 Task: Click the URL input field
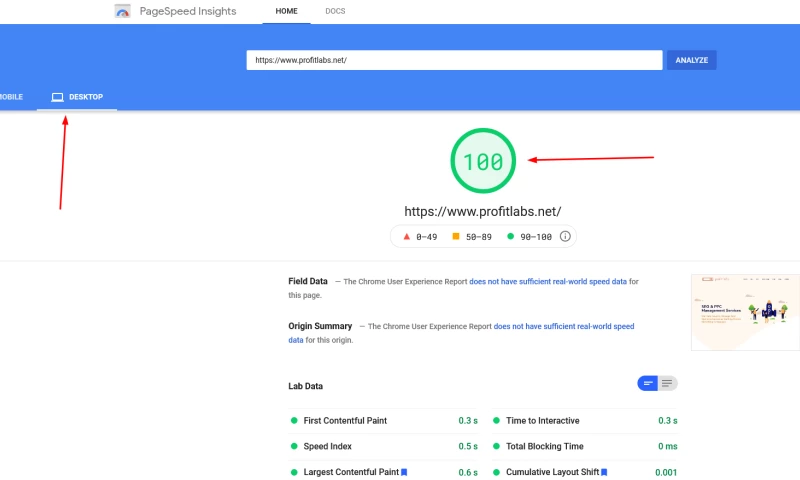pos(454,60)
